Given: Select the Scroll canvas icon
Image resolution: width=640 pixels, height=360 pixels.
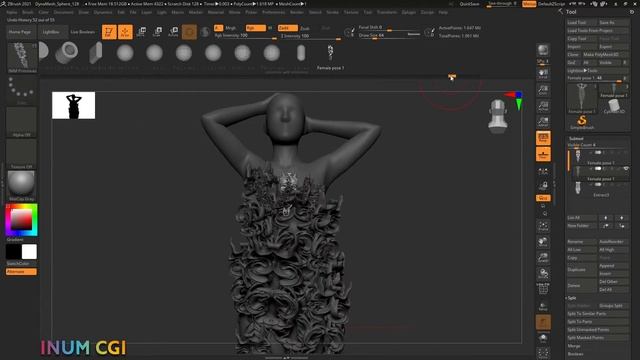Looking at the screenshot, I should point(543,74).
